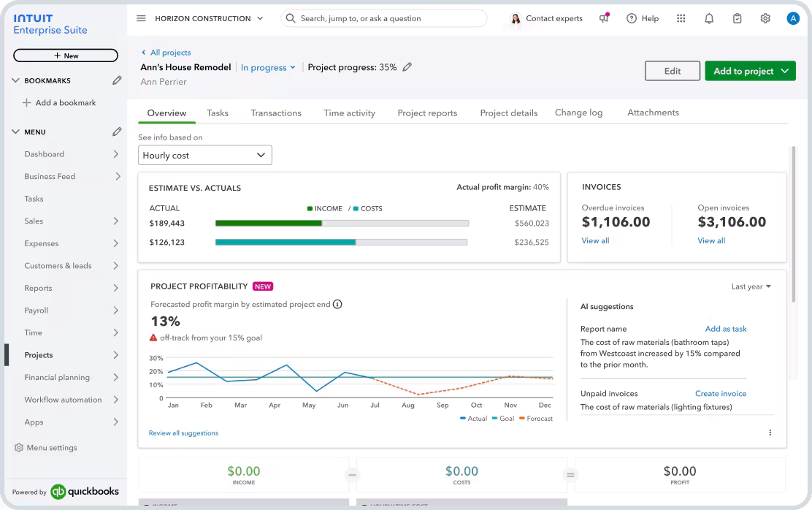Click the Add to project button

(749, 71)
